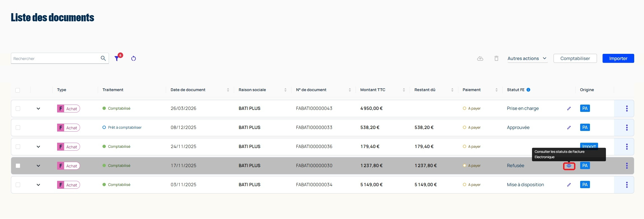Image resolution: width=644 pixels, height=219 pixels.
Task: Click date 17/11/2025
Action: pos(183,166)
